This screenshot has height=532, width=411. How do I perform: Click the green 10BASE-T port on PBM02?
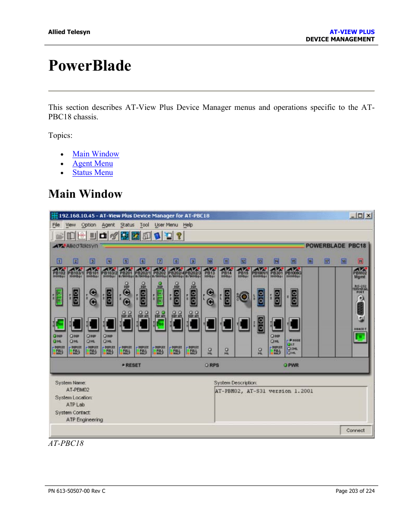(x=360, y=337)
